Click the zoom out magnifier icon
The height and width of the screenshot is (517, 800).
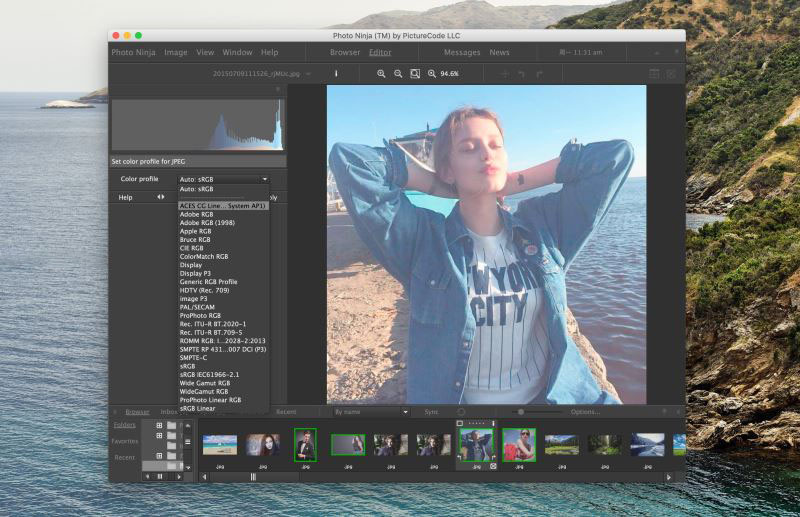(x=398, y=73)
